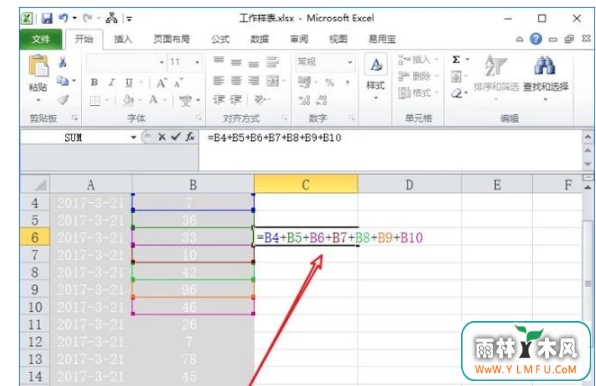This screenshot has height=386, width=596.
Task: Click cell B11 containing 26
Action: (193, 324)
